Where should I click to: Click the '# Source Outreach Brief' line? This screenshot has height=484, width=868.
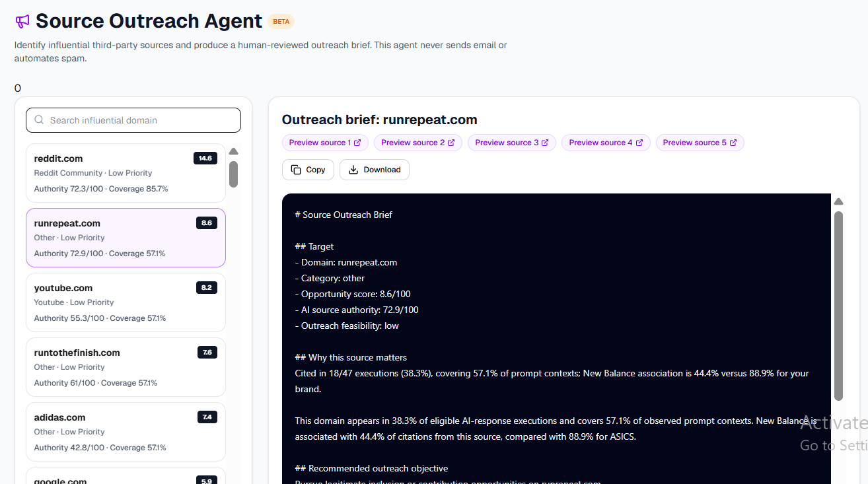(x=344, y=215)
